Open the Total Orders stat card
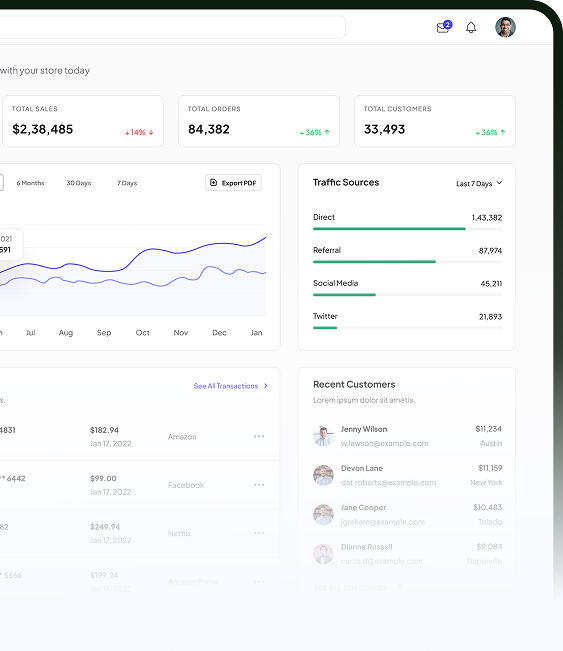Viewport: 563px width, 651px height. point(259,121)
